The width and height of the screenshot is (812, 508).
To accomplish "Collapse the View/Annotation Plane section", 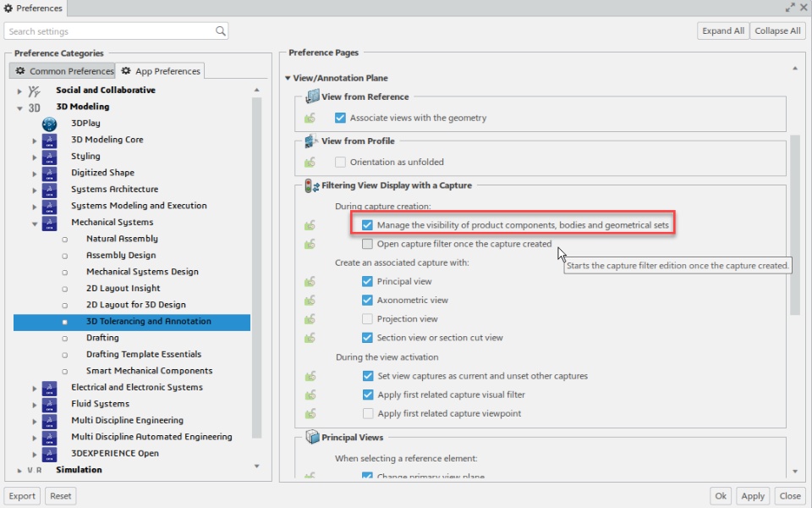I will 288,79.
